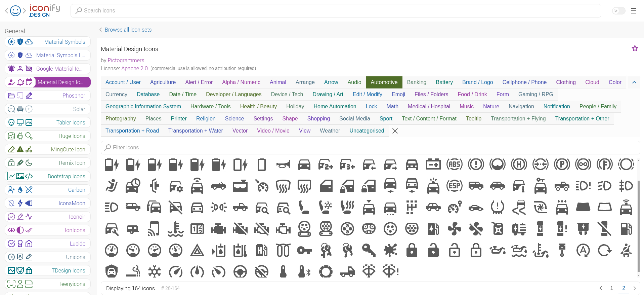Toggle favorite star for Material Design Icons
The height and width of the screenshot is (295, 644).
(x=635, y=48)
